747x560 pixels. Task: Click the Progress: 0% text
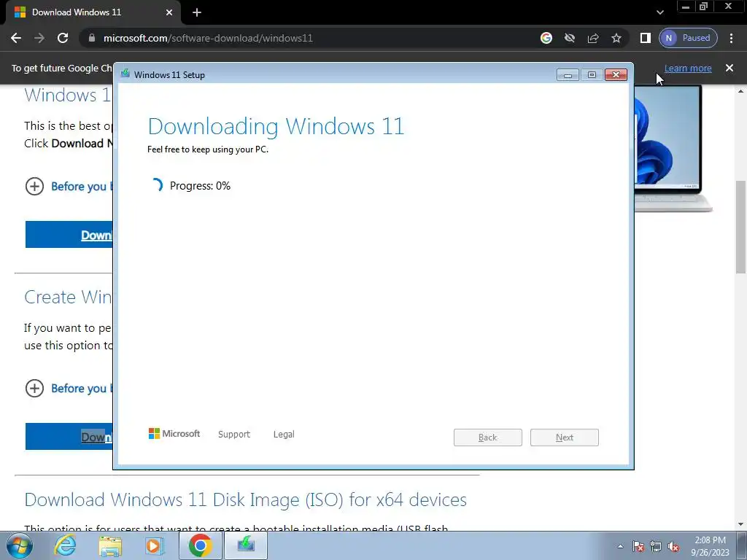(x=200, y=186)
